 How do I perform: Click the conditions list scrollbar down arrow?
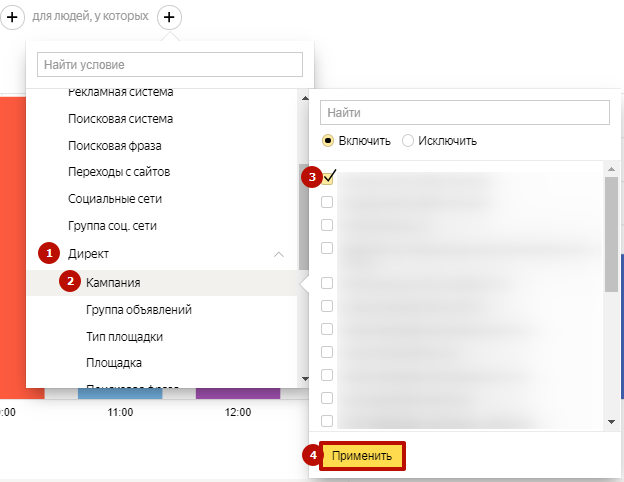[304, 380]
